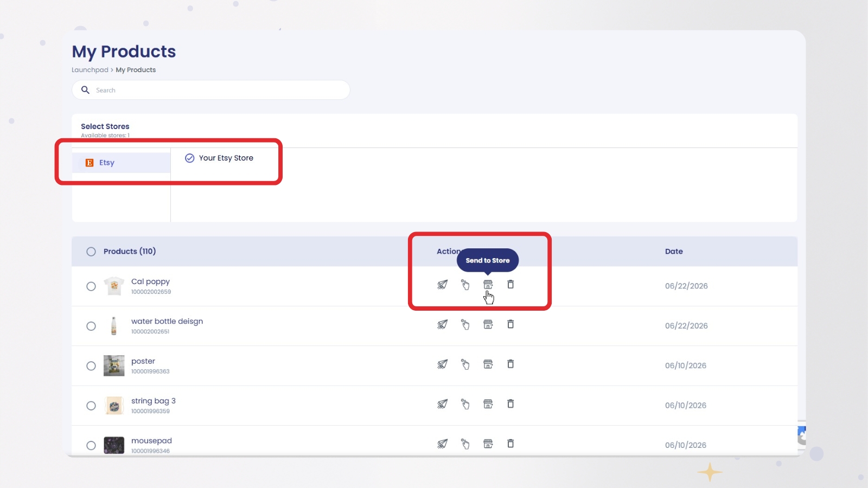Click the storefront icon for string bag 3
The image size is (868, 488).
[x=488, y=404]
